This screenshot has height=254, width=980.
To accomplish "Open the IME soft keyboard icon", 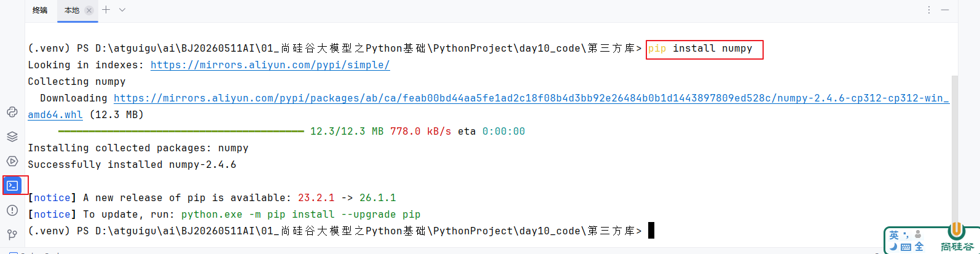I will point(906,247).
